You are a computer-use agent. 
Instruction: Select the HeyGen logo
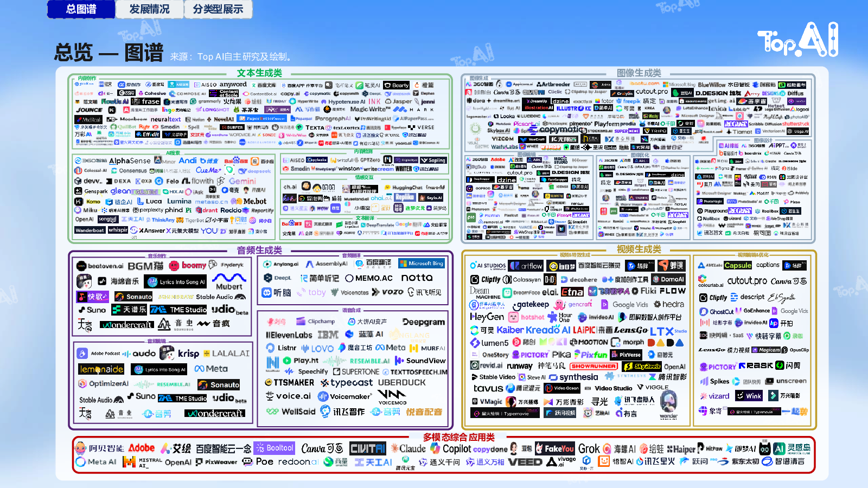[487, 317]
